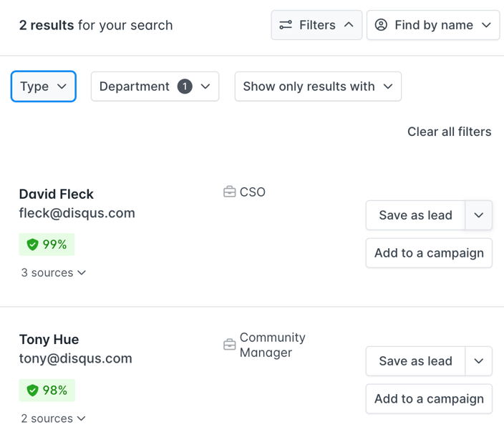
Task: Open the Find by name dropdown
Action: point(433,25)
